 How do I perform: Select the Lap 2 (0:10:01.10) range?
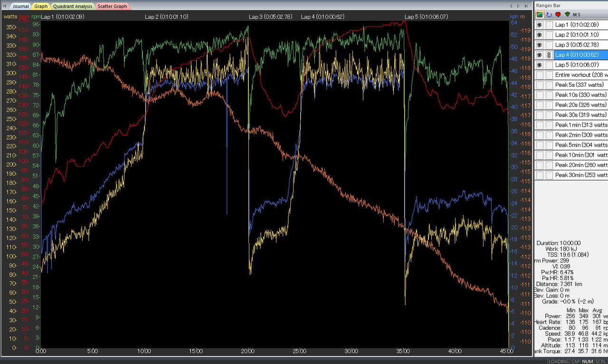pyautogui.click(x=580, y=35)
